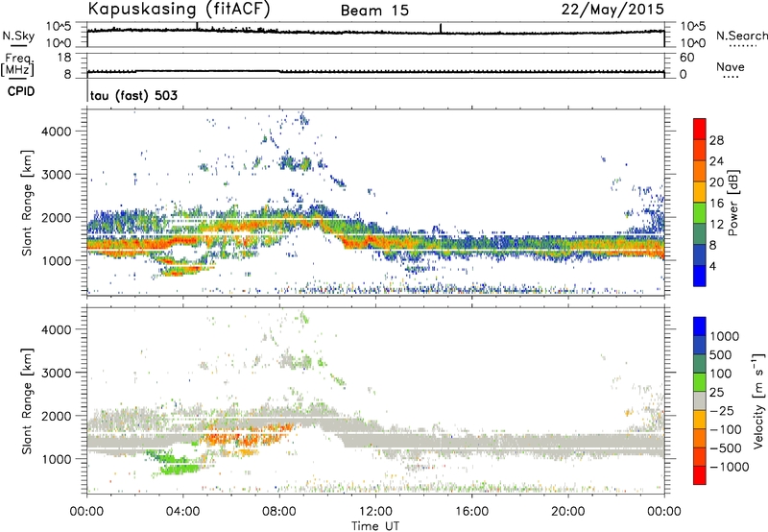Click the '3000' tick on the velocity panel
Viewport: 768px width, 532px height.
(56, 373)
